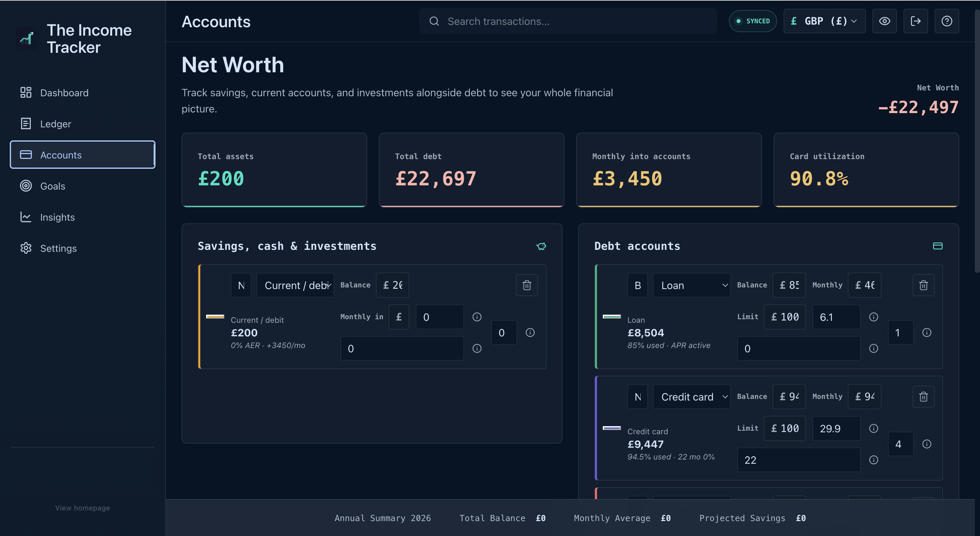The image size is (980, 536).
Task: Click the Projected Savings £0 footer entry
Action: pos(752,518)
